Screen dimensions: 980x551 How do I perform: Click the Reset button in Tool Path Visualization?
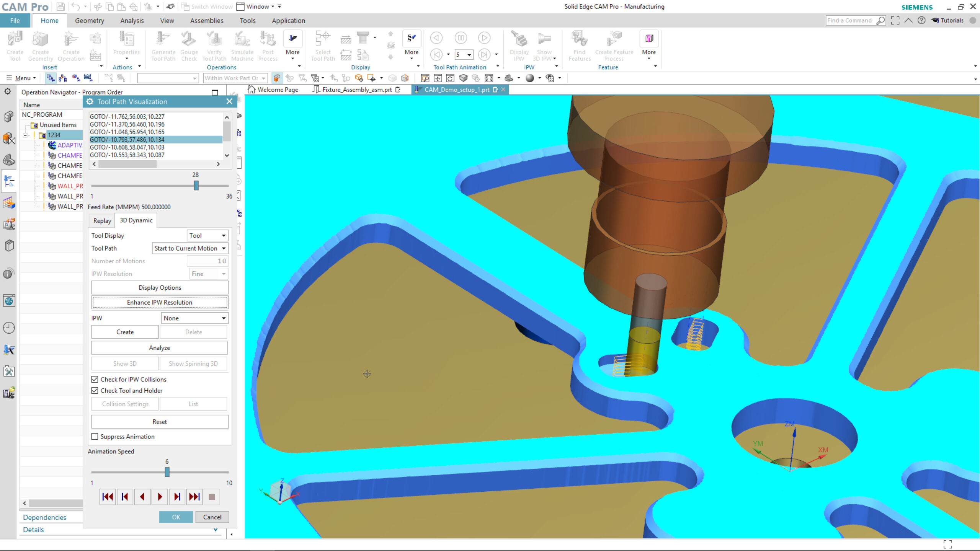[x=160, y=421]
